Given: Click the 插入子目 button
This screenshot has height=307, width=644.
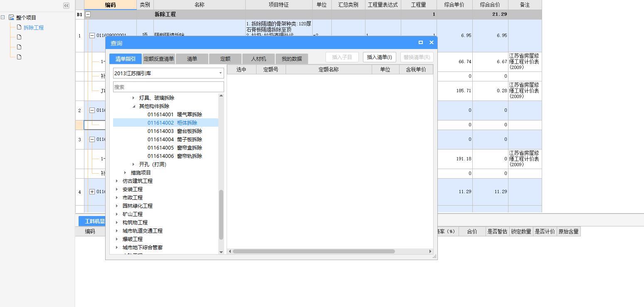Looking at the screenshot, I should 342,57.
